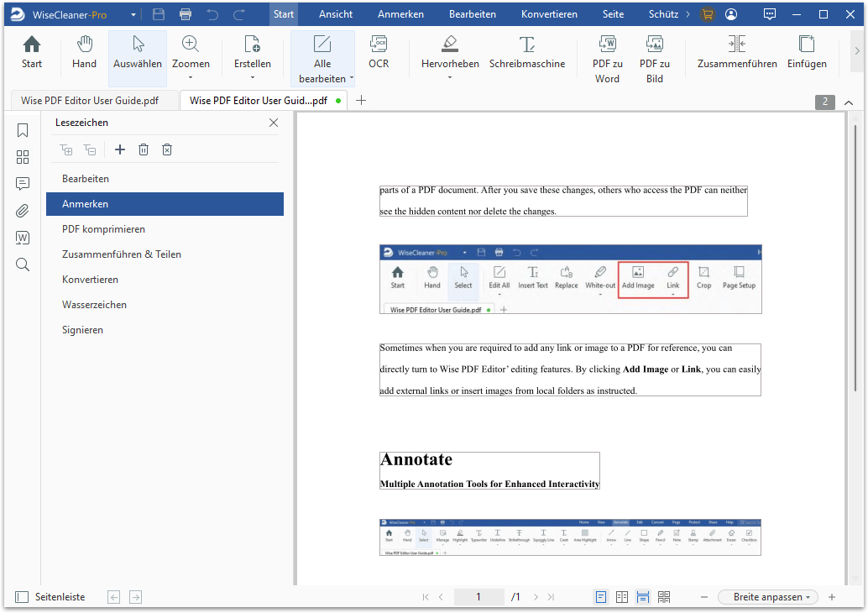Image resolution: width=868 pixels, height=613 pixels.
Task: Click the Start home icon in ribbon
Action: pos(32,53)
